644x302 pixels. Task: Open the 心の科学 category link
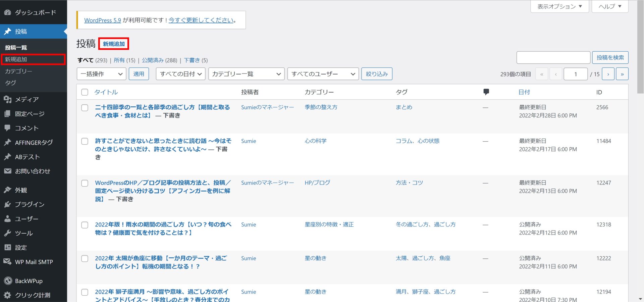pyautogui.click(x=316, y=141)
